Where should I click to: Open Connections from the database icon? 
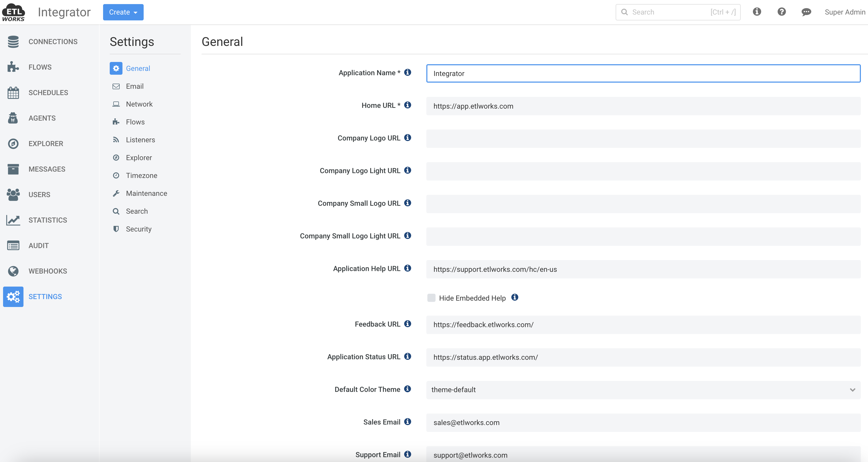[13, 42]
